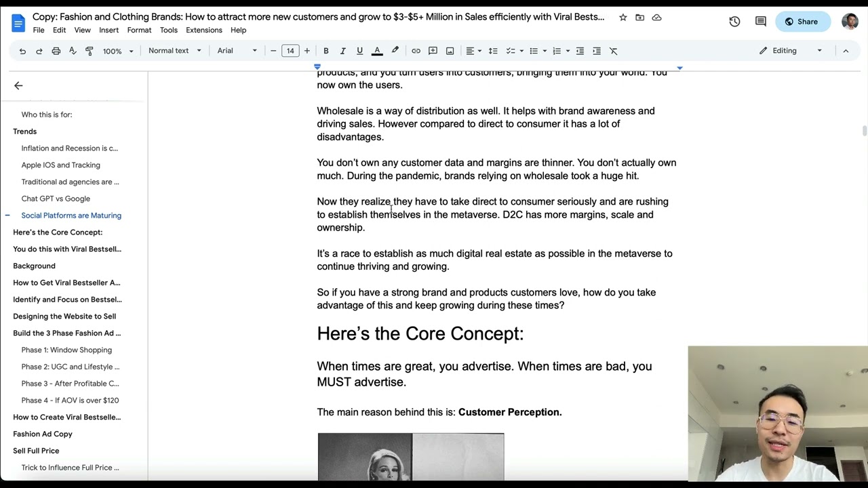Open the Extensions menu

(x=203, y=30)
